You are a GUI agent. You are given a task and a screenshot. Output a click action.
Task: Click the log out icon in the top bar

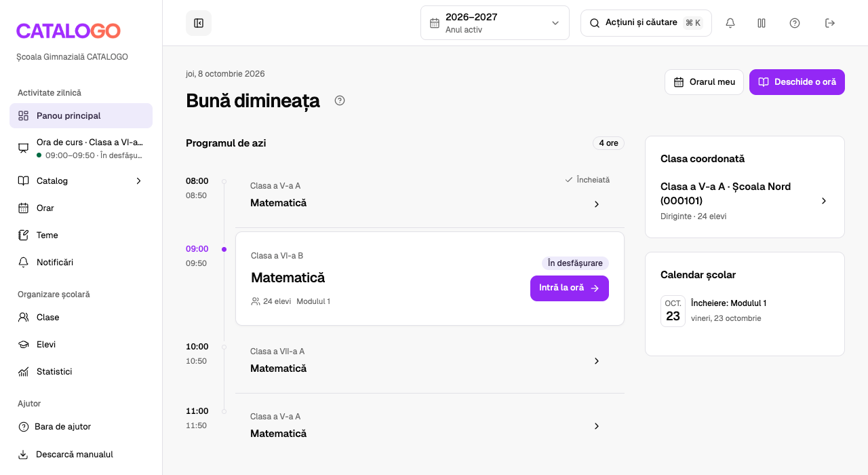point(830,23)
